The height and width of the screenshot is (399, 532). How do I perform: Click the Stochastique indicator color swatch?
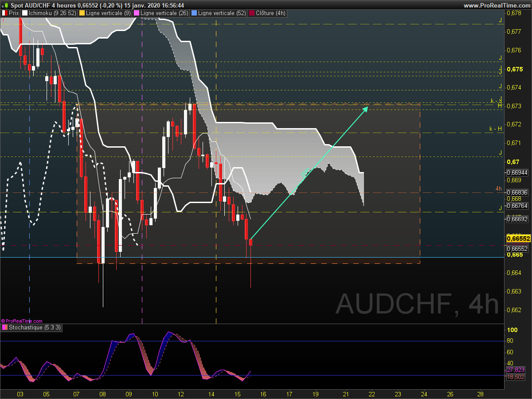4,328
